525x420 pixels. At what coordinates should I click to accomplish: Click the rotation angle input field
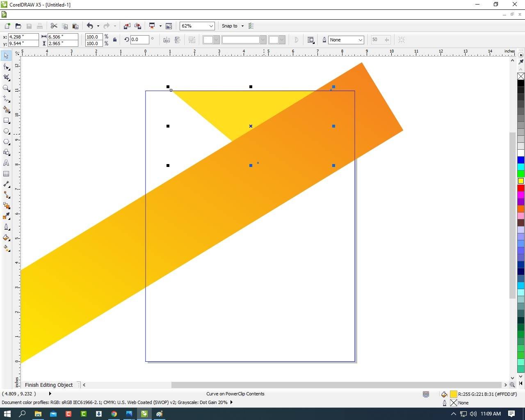[139, 40]
